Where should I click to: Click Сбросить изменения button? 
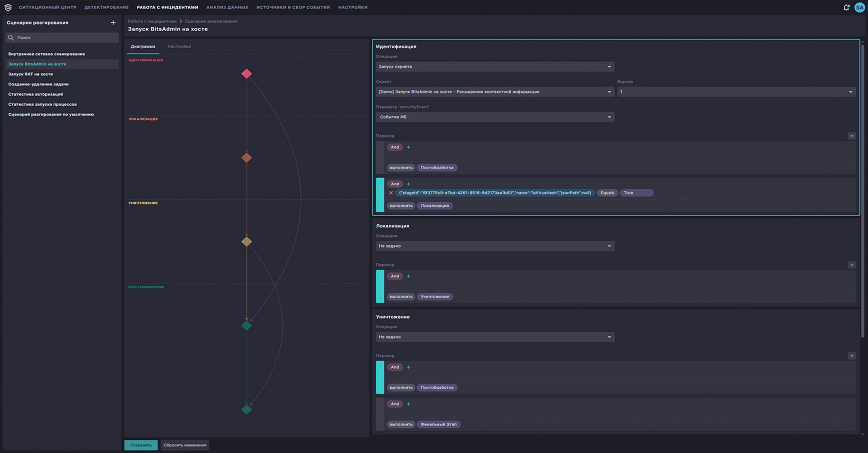click(184, 445)
